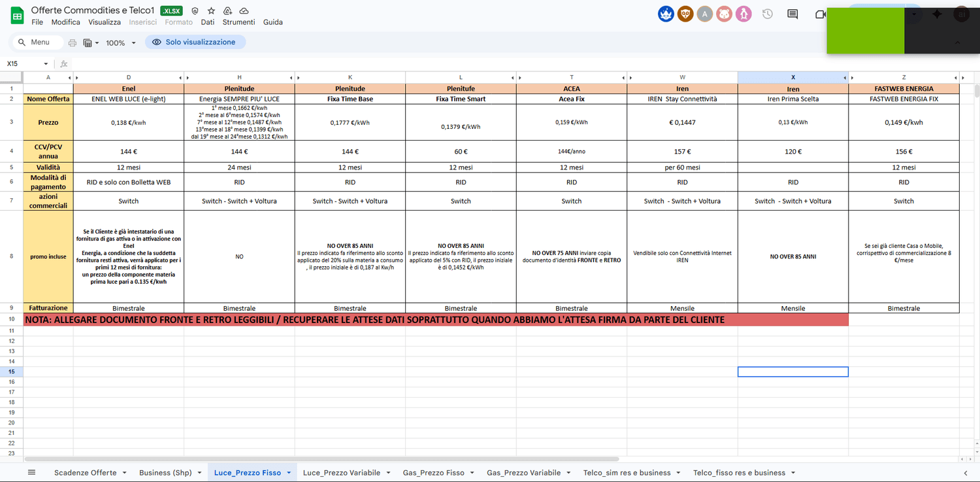This screenshot has width=980, height=482.
Task: Click the gray 'A' collaborator avatar
Action: 704,14
